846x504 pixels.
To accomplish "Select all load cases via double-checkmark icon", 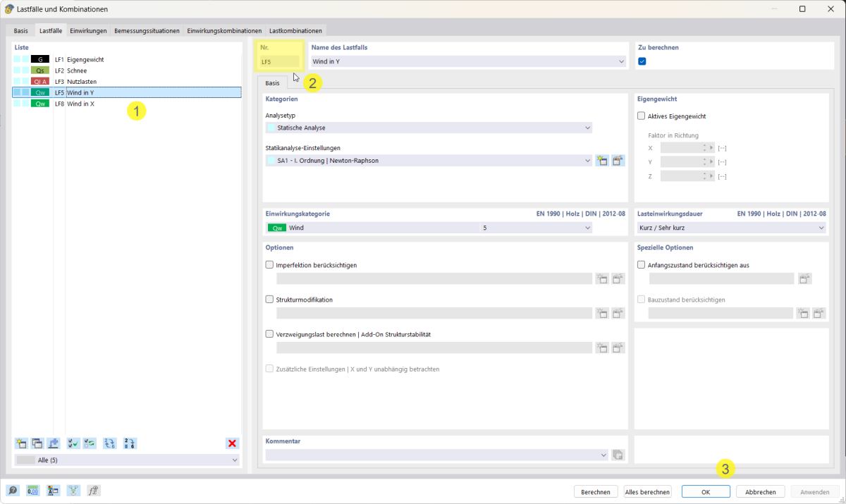I will point(73,443).
